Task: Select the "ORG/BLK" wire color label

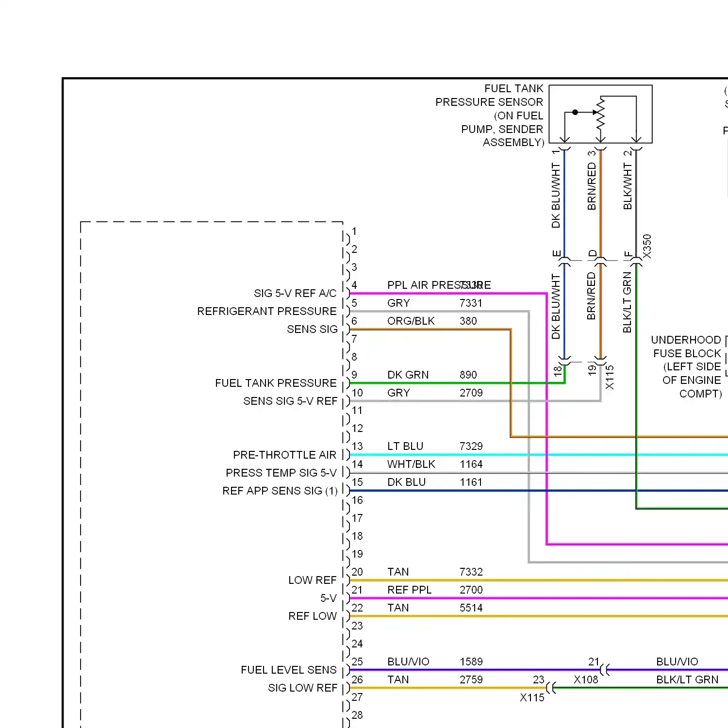Action: click(411, 321)
